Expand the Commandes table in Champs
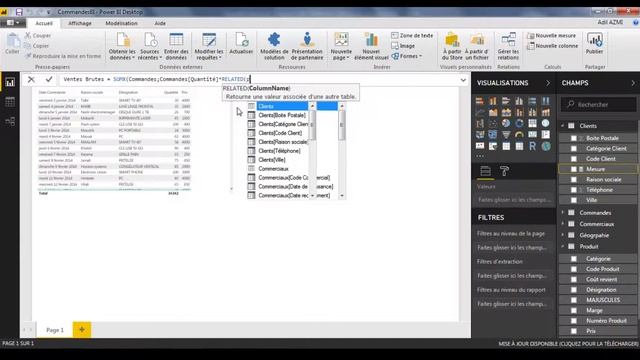The width and height of the screenshot is (640, 360). coord(563,213)
